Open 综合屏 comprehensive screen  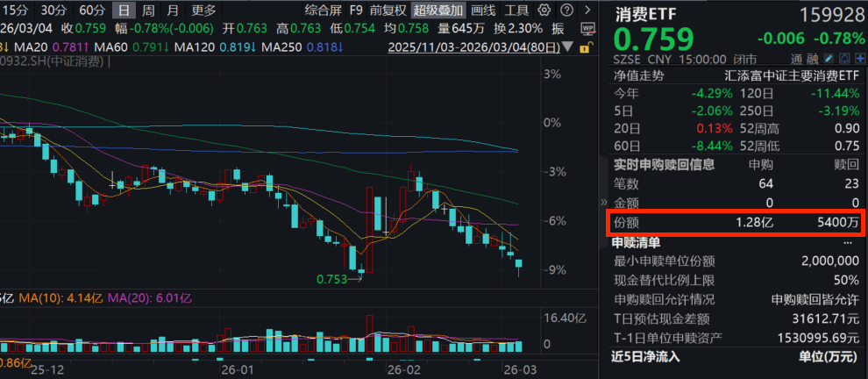pyautogui.click(x=323, y=11)
